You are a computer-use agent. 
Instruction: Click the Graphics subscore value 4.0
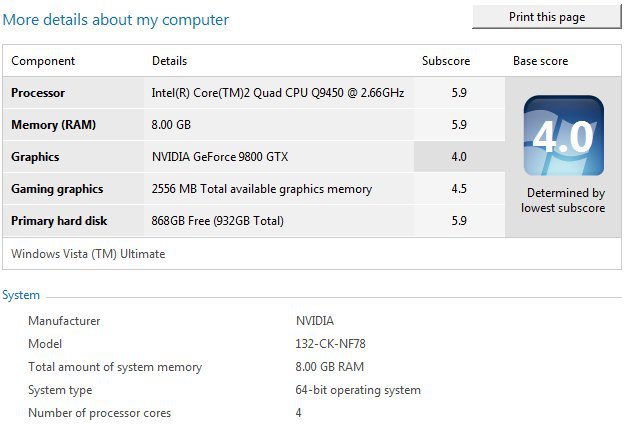[459, 157]
